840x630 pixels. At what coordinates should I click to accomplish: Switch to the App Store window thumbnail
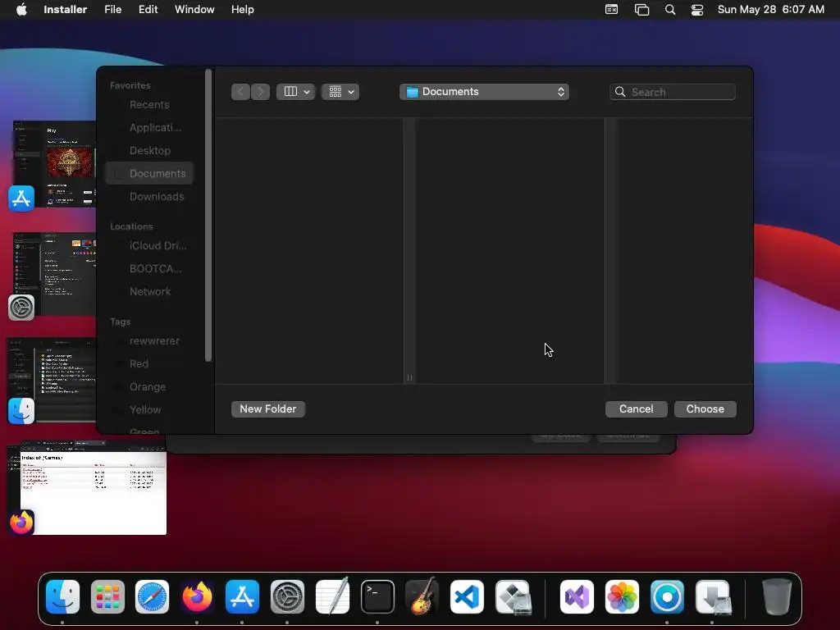55,164
